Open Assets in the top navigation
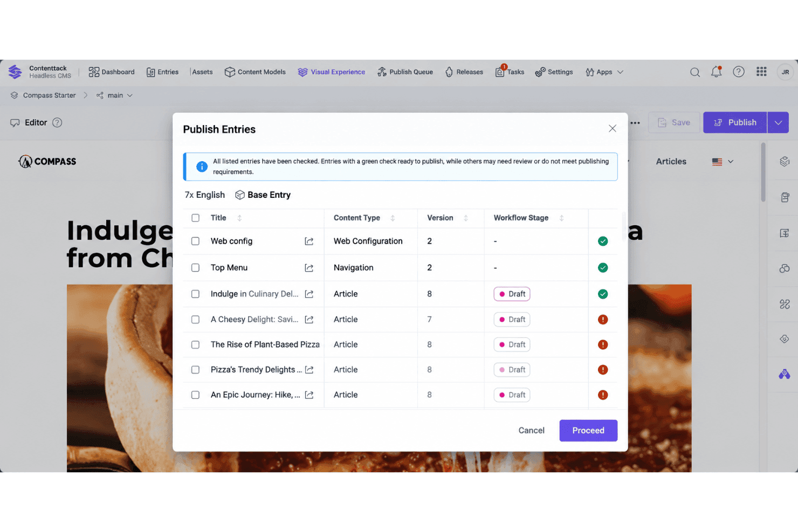Viewport: 798px width, 532px height. click(202, 72)
